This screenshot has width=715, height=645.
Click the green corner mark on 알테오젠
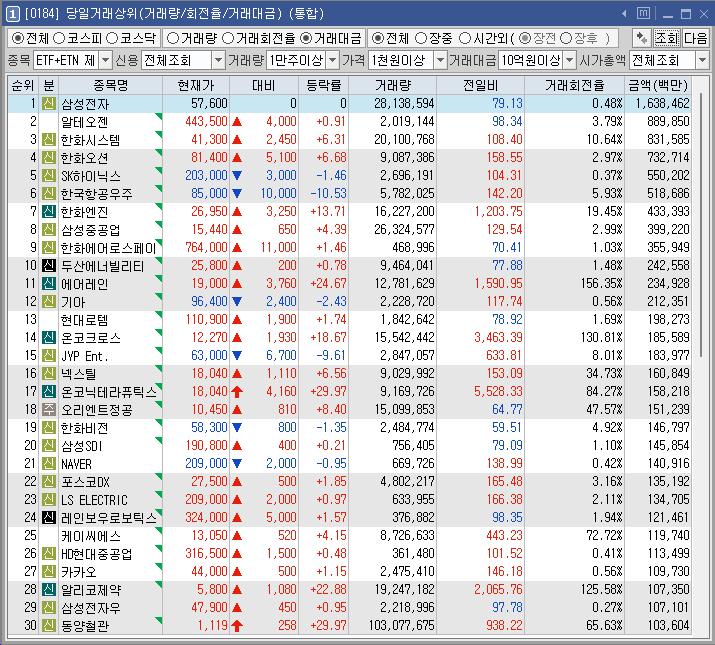point(159,116)
